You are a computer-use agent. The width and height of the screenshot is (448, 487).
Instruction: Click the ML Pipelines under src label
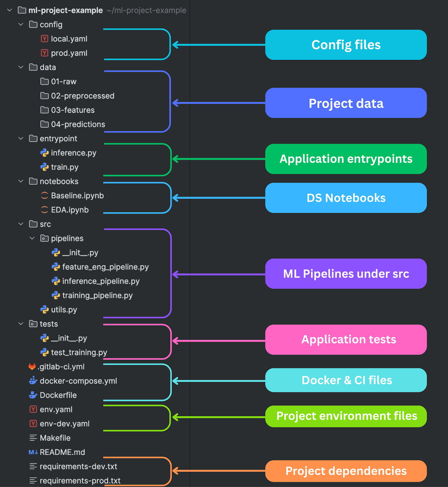pyautogui.click(x=346, y=273)
